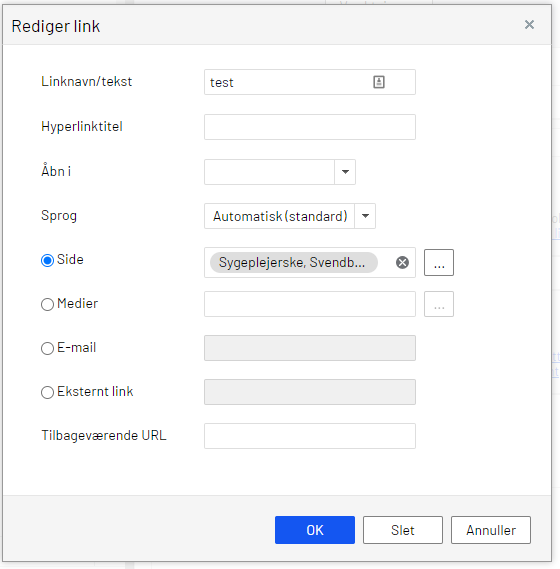The width and height of the screenshot is (560, 569).
Task: Click the contact card icon in Linknavn field
Action: pyautogui.click(x=379, y=82)
